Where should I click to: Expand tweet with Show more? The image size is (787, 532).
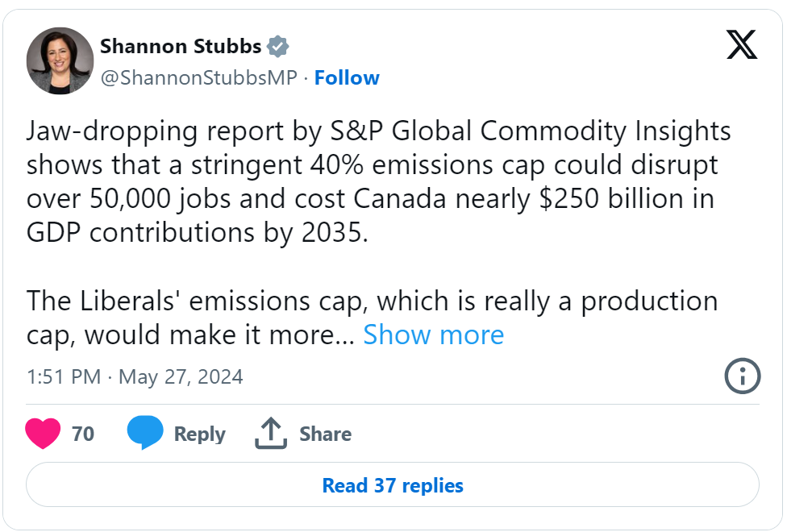click(x=433, y=335)
